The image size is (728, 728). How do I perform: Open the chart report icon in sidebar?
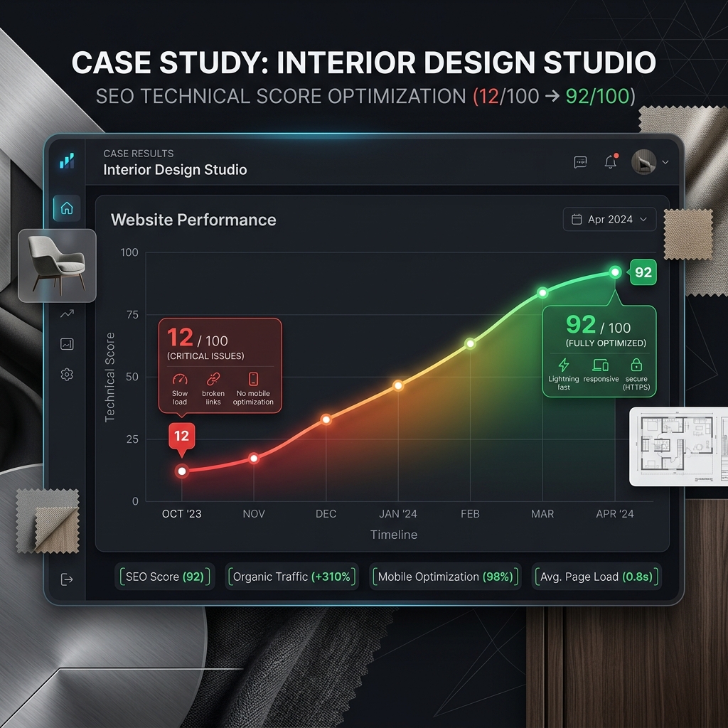pos(67,344)
